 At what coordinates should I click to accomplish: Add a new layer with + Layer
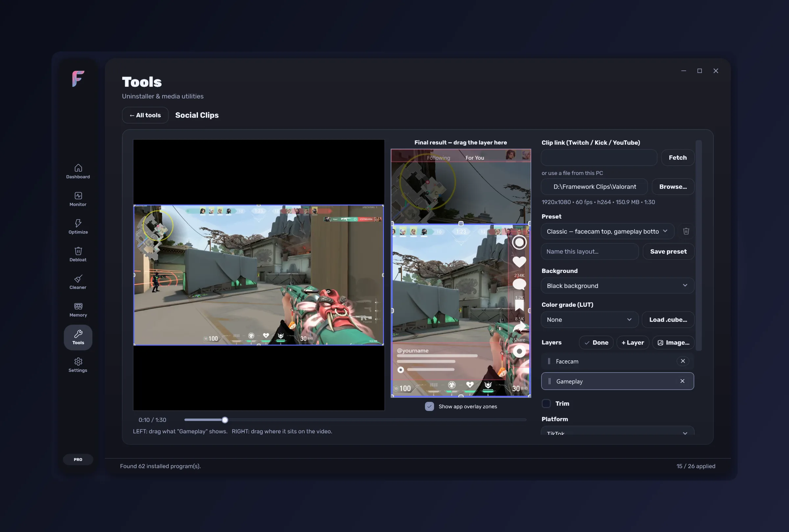[x=633, y=342]
